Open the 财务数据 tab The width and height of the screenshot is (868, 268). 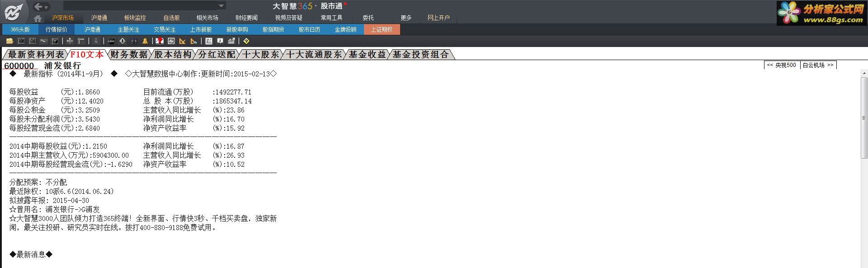(x=129, y=55)
